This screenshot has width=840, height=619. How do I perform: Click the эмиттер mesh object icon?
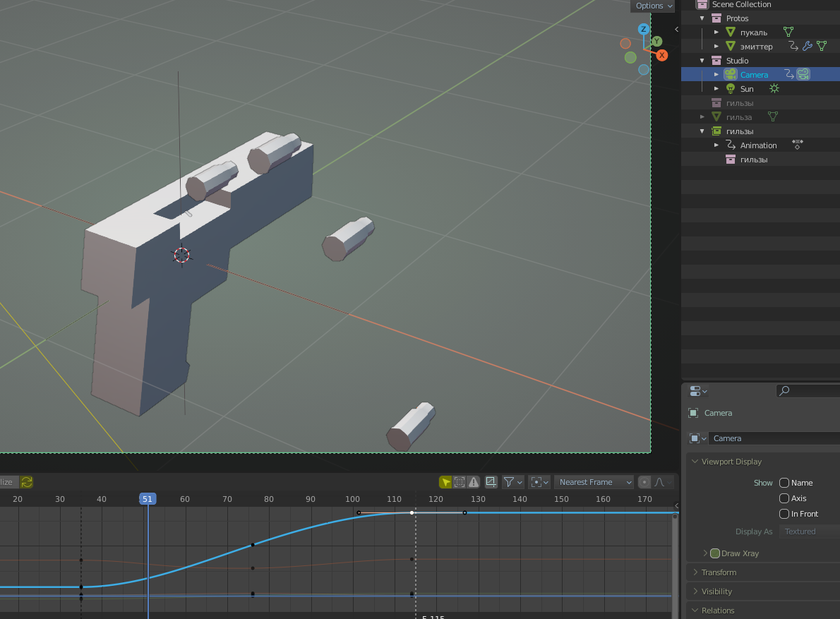tap(730, 47)
